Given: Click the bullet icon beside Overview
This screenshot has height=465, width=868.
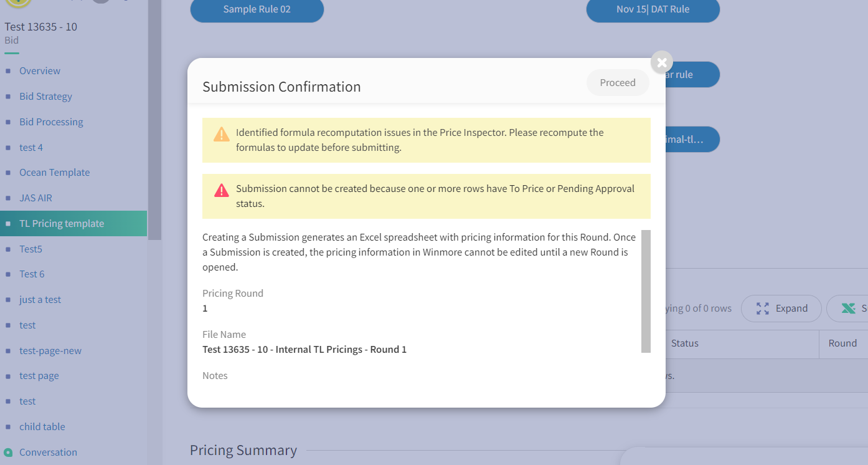Looking at the screenshot, I should pyautogui.click(x=8, y=71).
